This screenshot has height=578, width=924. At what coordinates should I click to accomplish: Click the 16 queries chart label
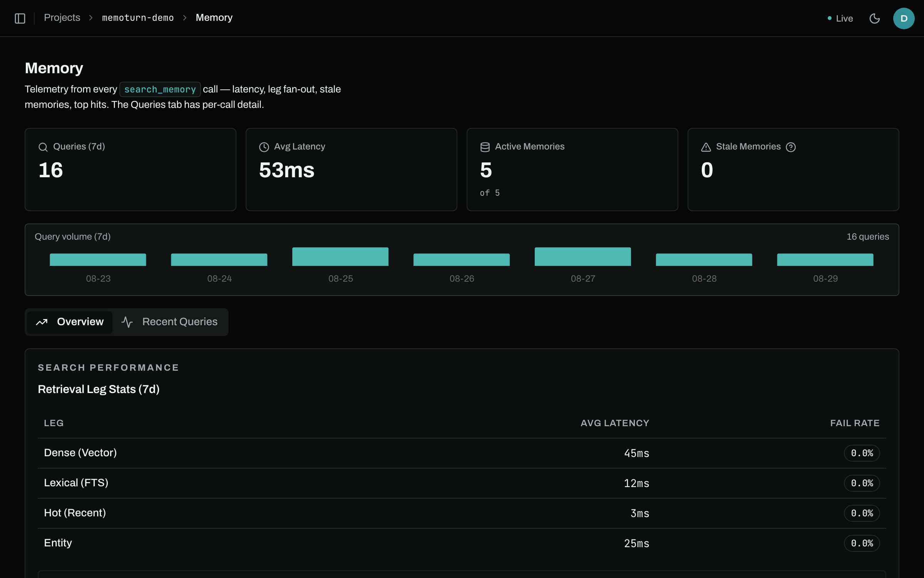point(868,237)
